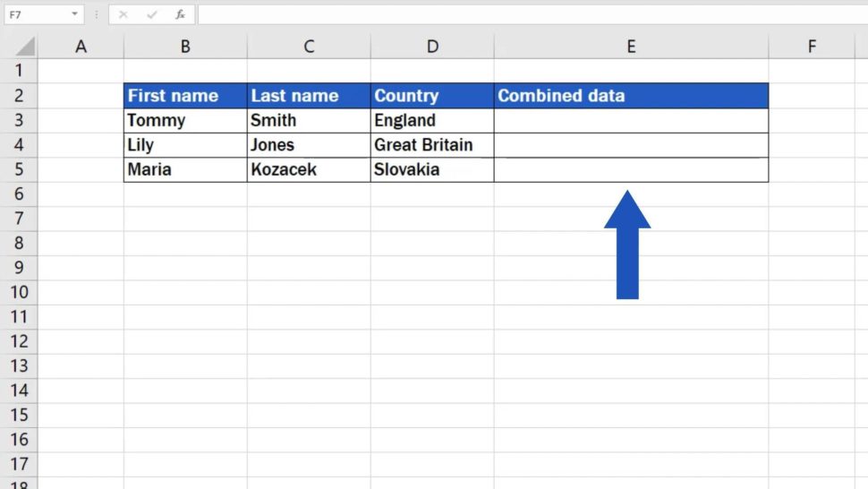Select column B header
Viewport: 868px width, 489px height.
185,47
